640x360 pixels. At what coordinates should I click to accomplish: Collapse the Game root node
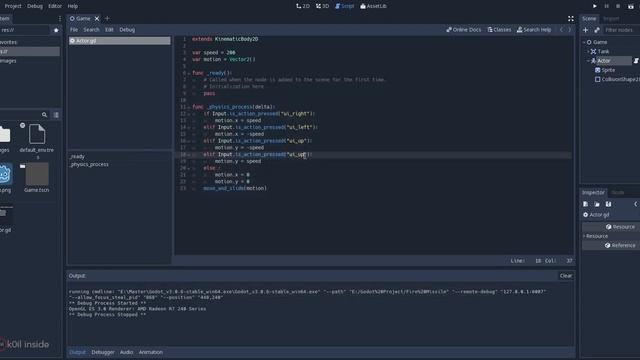click(x=584, y=42)
